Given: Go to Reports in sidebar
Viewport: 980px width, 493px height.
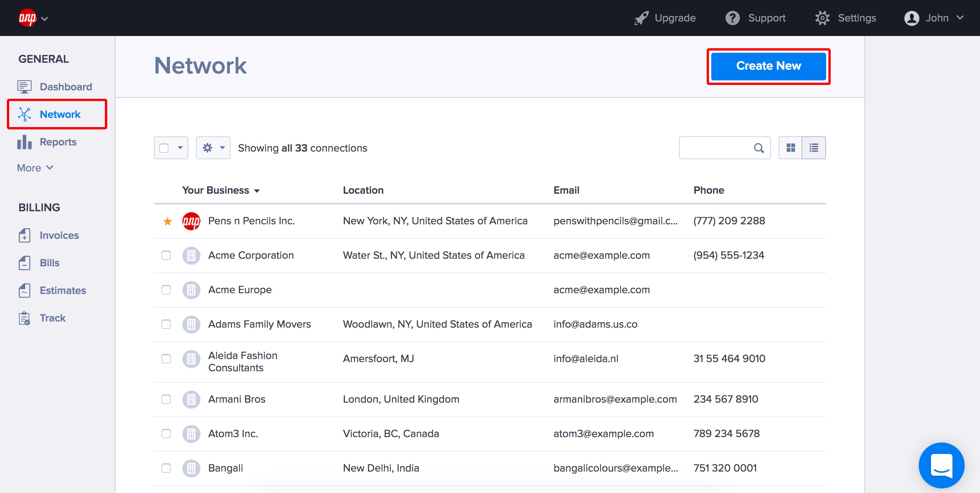Looking at the screenshot, I should [x=58, y=142].
